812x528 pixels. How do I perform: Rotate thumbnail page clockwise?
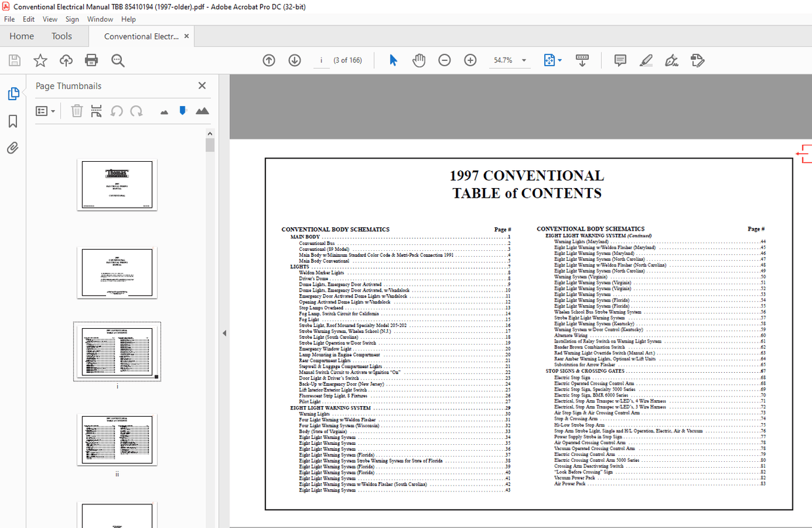coord(136,111)
